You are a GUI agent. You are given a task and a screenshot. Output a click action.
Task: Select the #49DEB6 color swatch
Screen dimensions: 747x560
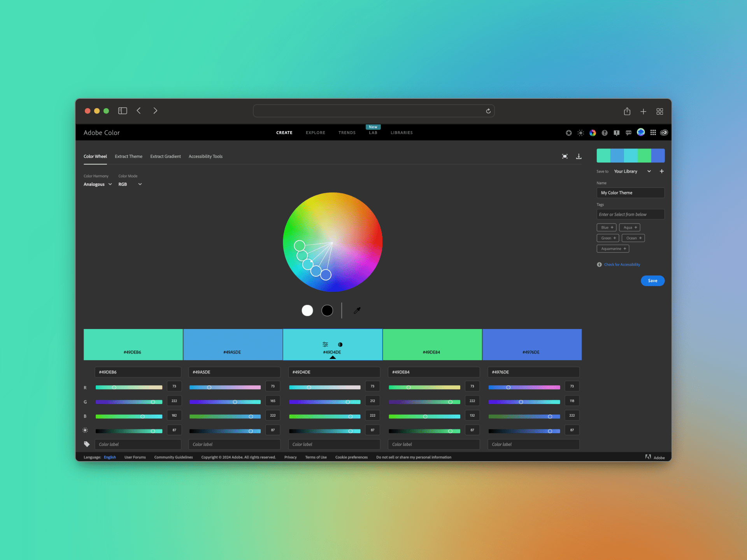pos(133,345)
